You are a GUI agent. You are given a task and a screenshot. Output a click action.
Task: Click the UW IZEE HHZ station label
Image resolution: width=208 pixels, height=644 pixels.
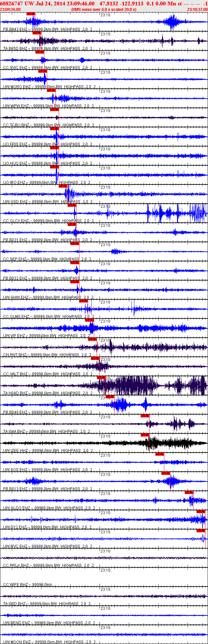click(48, 451)
